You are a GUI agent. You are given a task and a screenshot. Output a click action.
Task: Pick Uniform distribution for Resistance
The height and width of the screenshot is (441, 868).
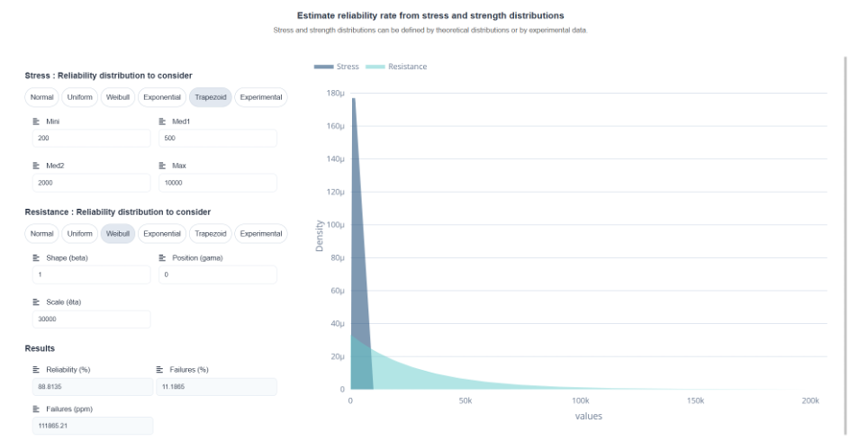pos(80,234)
